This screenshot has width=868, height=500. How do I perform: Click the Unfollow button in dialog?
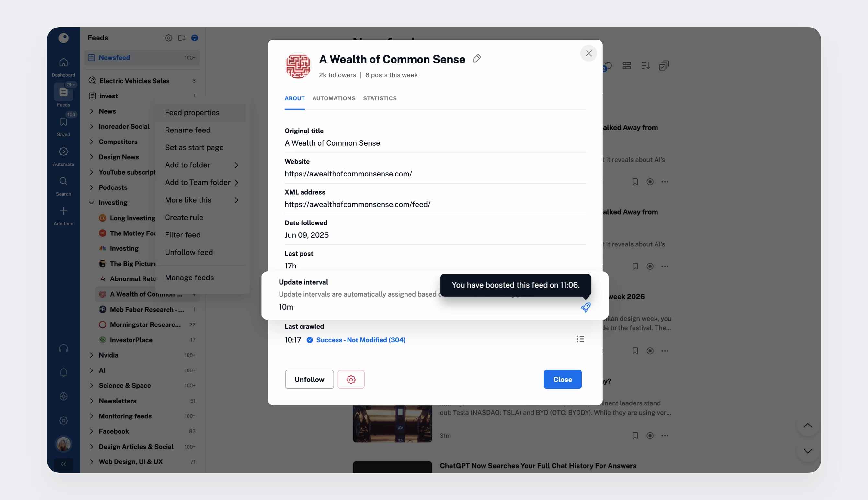(309, 379)
